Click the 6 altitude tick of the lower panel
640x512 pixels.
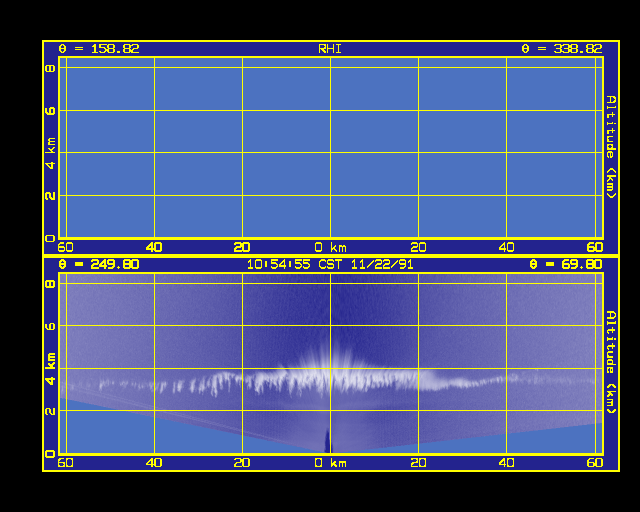pyautogui.click(x=51, y=326)
